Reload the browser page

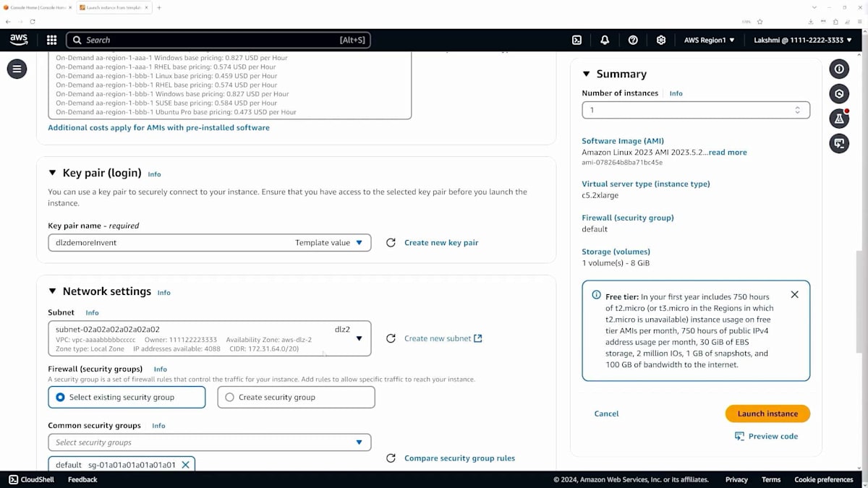pos(33,22)
